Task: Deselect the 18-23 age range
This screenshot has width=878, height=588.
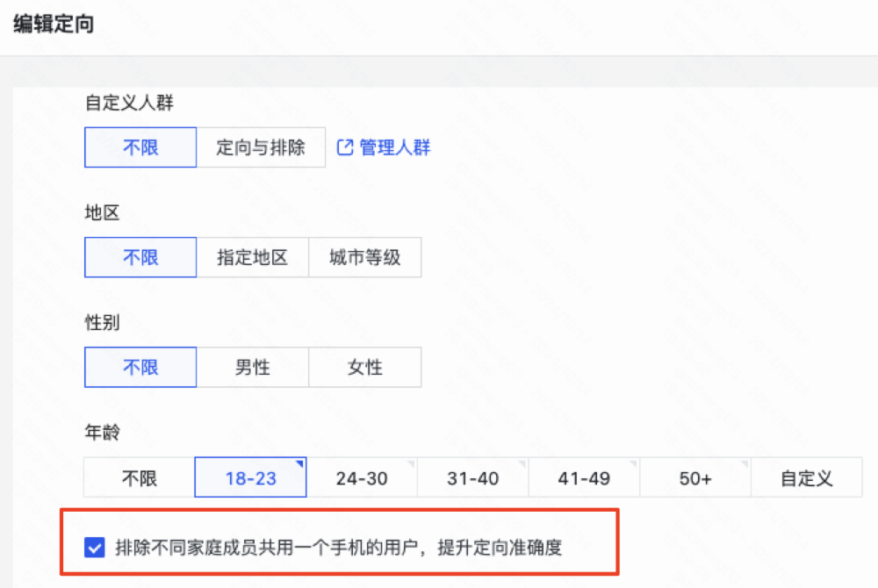Action: (x=250, y=477)
